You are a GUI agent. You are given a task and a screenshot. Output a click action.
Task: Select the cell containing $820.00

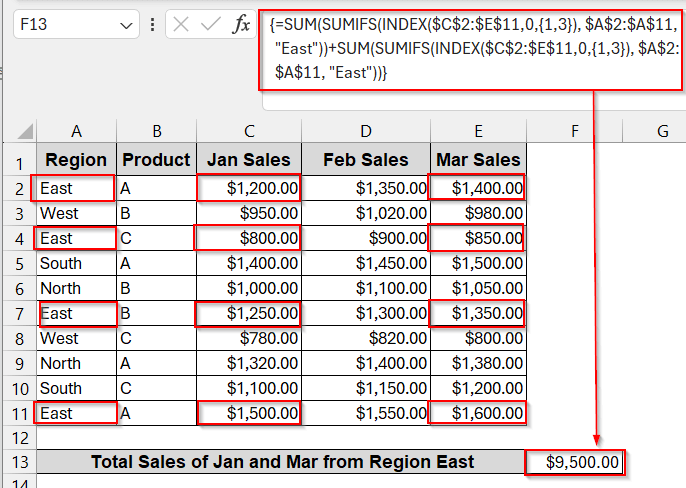click(365, 338)
